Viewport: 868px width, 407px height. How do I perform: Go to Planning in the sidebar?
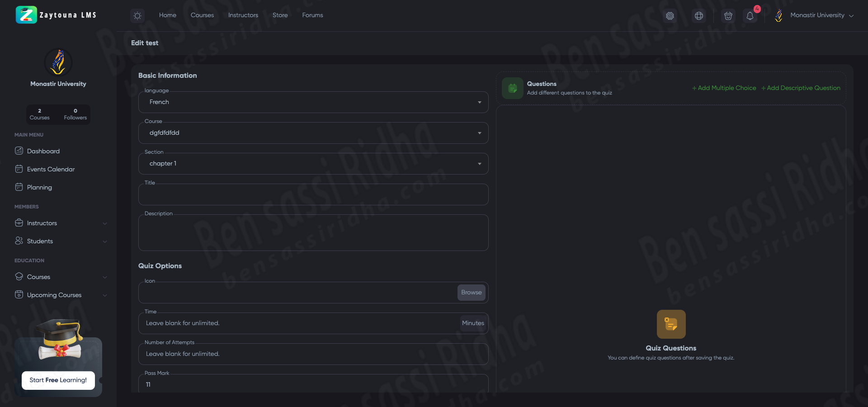coord(39,187)
